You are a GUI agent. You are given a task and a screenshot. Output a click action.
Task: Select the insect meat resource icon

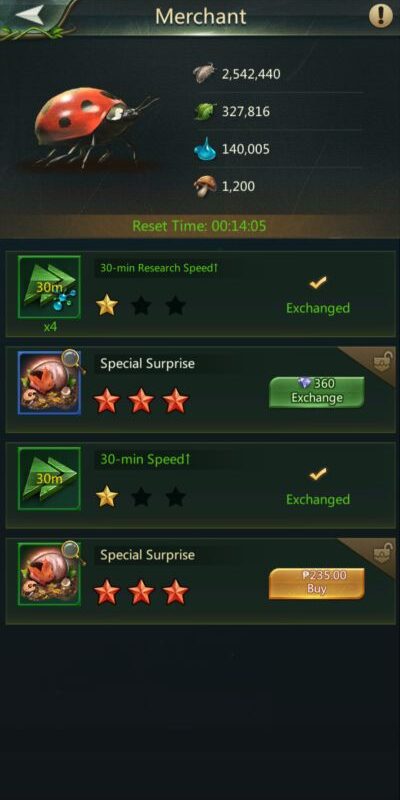[205, 73]
